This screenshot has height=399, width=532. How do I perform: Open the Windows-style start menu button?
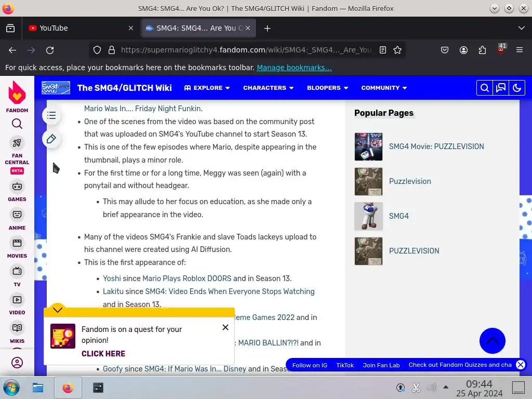click(x=11, y=388)
